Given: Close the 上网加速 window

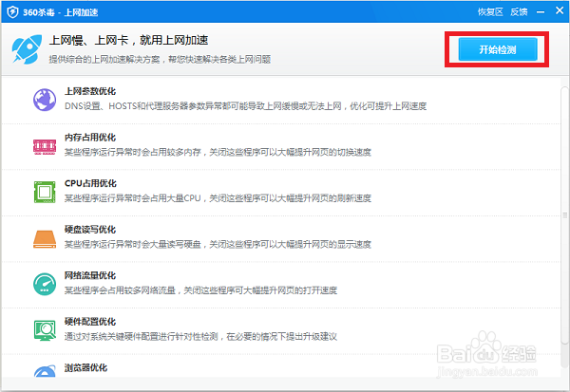Looking at the screenshot, I should coord(560,10).
